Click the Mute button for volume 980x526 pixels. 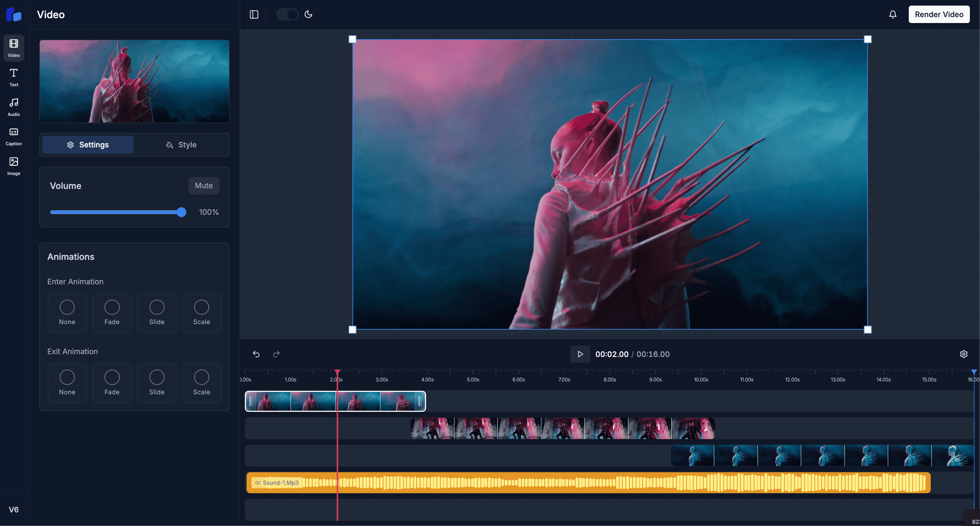(204, 186)
